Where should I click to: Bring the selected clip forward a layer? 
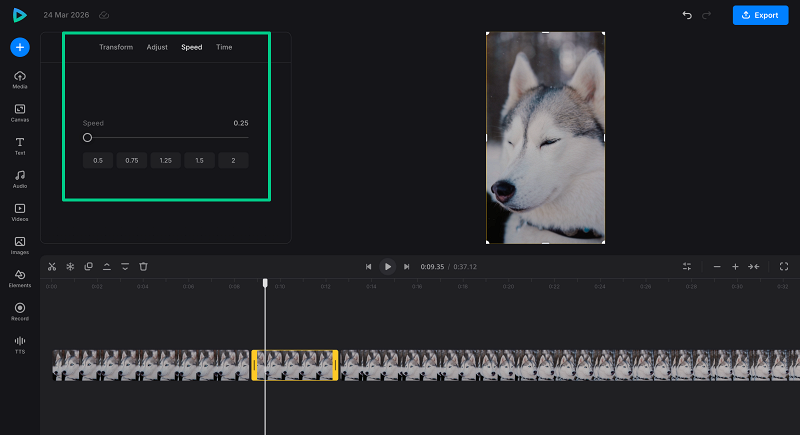[x=107, y=267]
